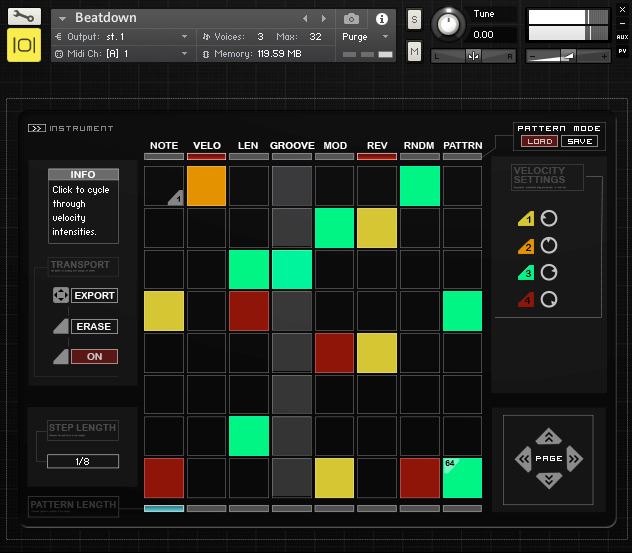
Task: Click the page left double-chevron arrow
Action: click(x=522, y=459)
